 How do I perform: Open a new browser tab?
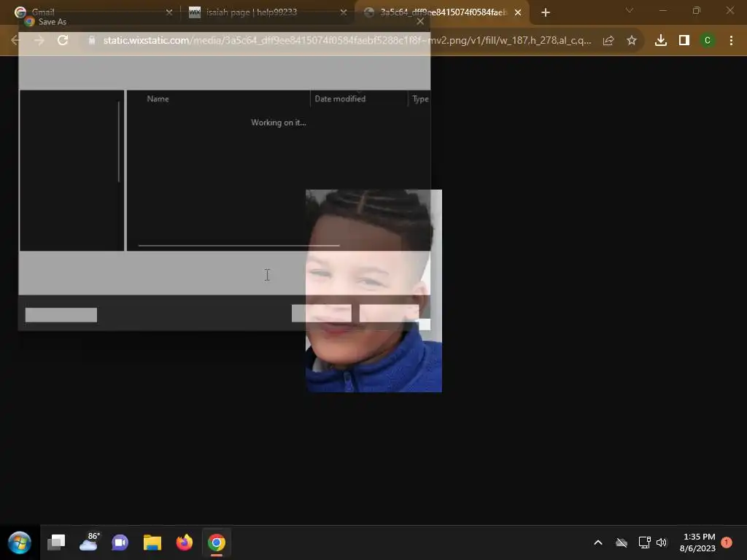pos(546,12)
